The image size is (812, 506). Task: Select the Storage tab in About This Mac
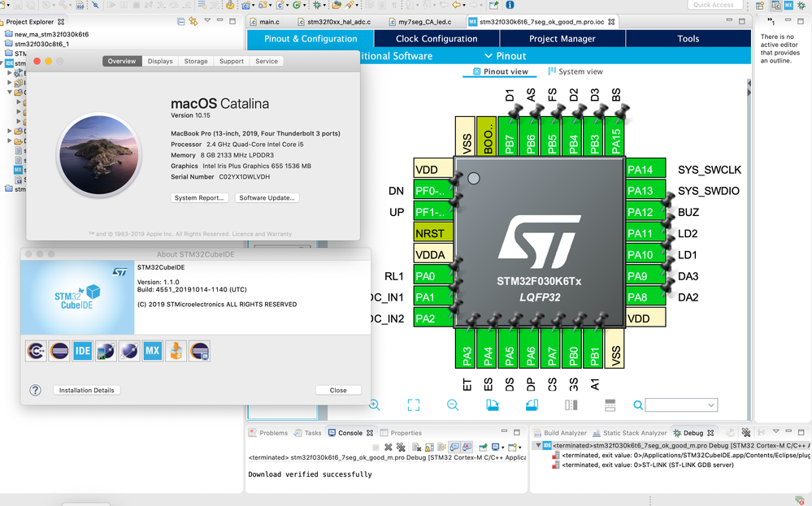[196, 61]
